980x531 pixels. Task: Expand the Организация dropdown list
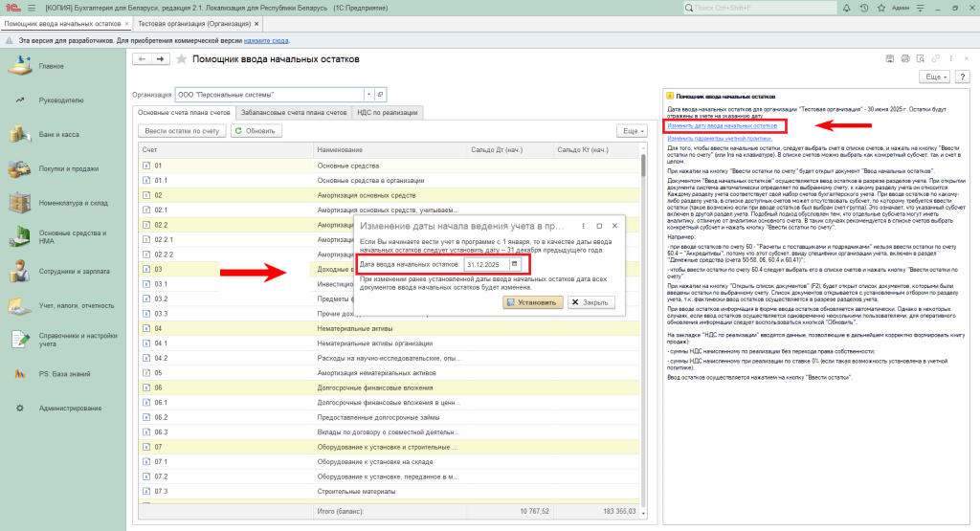pyautogui.click(x=368, y=95)
